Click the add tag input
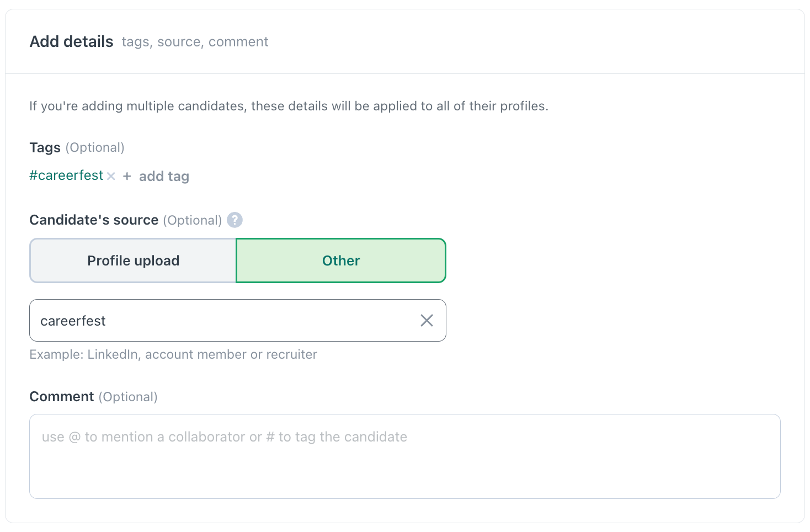 164,177
